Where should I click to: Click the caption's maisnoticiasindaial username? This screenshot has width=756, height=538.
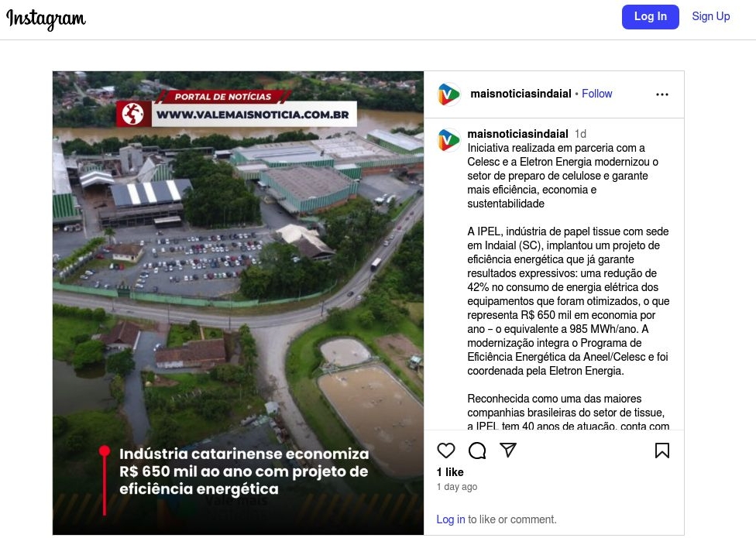[x=517, y=134]
